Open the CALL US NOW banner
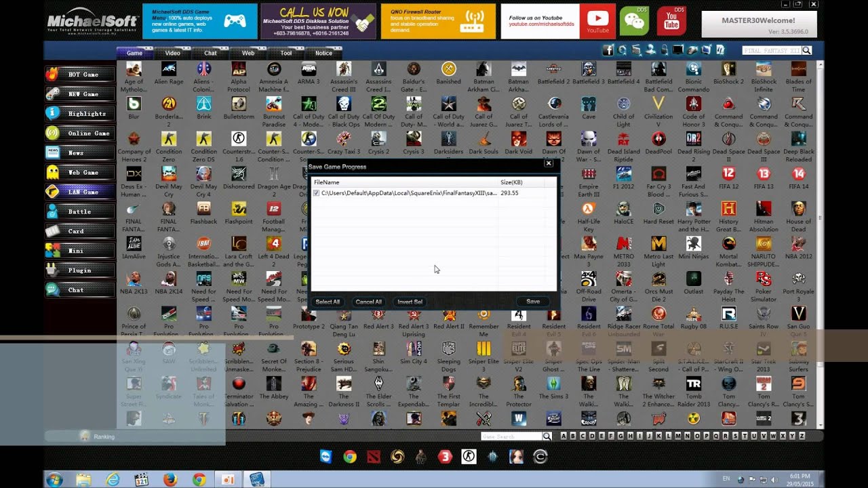Image resolution: width=868 pixels, height=488 pixels. [318, 21]
